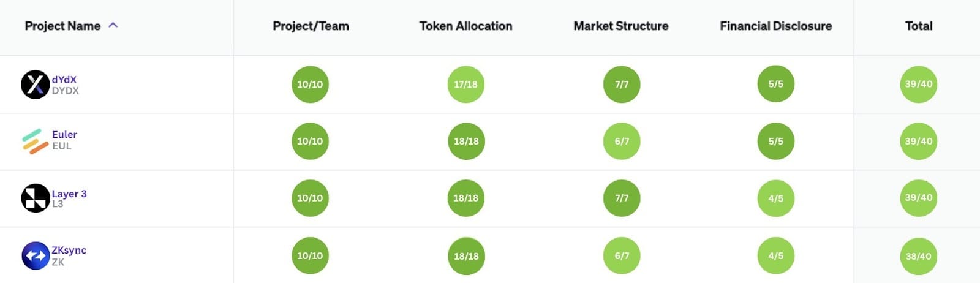Click the ZKsync blue arrows logo
The height and width of the screenshot is (283, 980).
[36, 255]
